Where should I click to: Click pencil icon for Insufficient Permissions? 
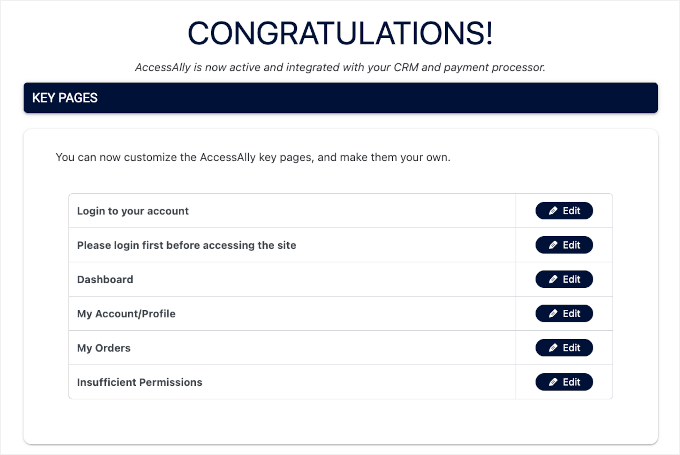(x=553, y=382)
